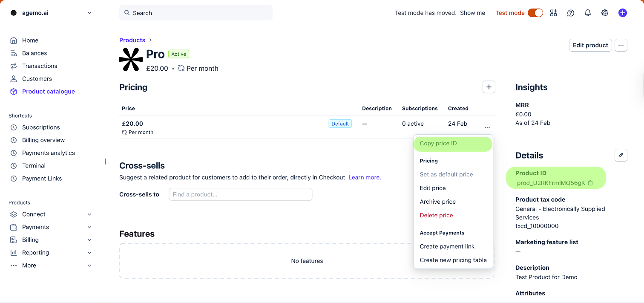The height and width of the screenshot is (303, 644).
Task: Click the Edit product button
Action: (590, 45)
